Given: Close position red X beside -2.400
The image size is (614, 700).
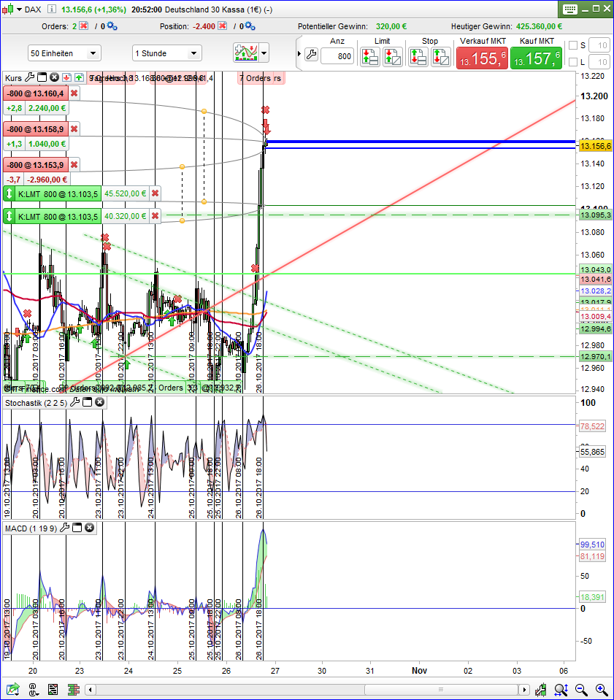Looking at the screenshot, I should click(223, 26).
